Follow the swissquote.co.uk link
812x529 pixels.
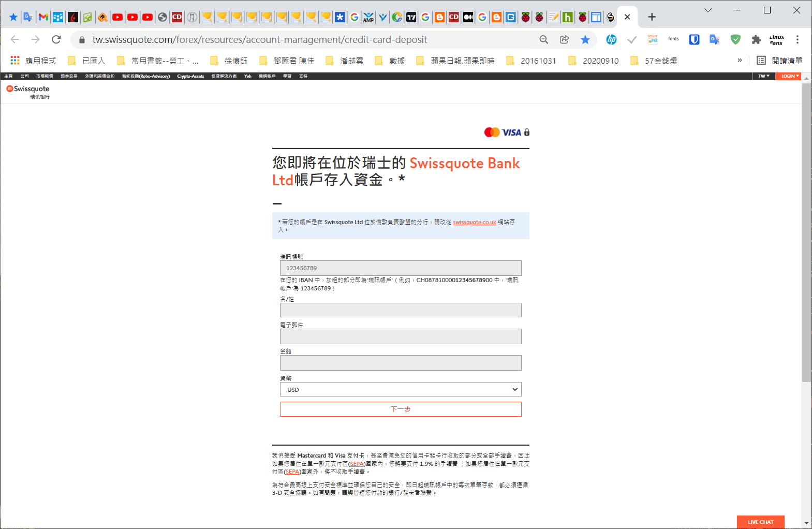(475, 222)
